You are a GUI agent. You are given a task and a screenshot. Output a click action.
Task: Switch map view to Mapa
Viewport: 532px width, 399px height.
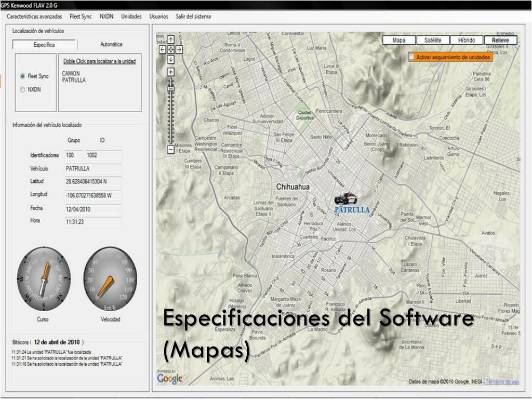pyautogui.click(x=399, y=40)
